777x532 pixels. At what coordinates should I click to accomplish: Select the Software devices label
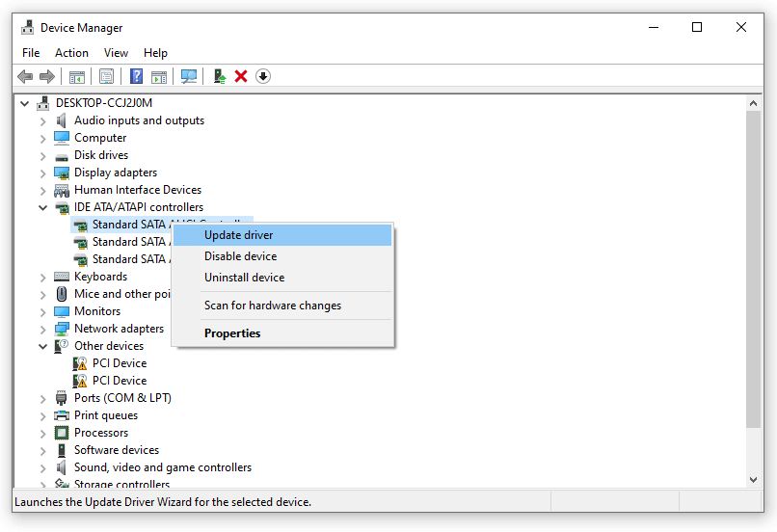pos(117,450)
